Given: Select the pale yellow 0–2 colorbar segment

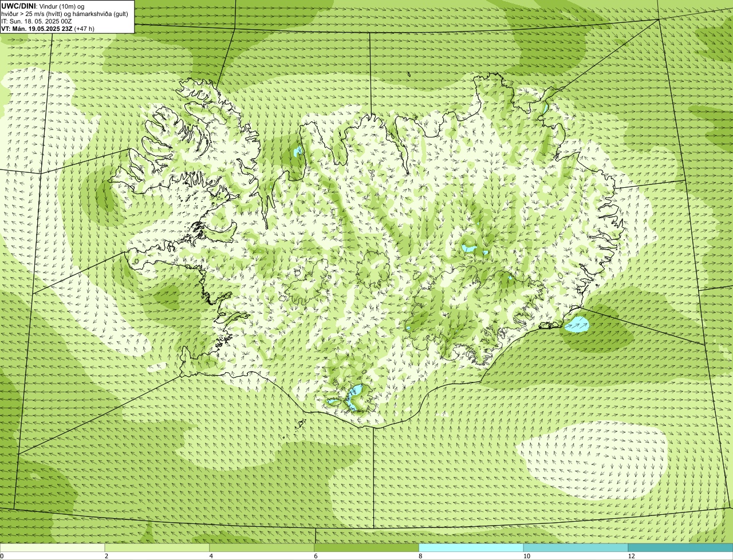Looking at the screenshot, I should pyautogui.click(x=53, y=547).
